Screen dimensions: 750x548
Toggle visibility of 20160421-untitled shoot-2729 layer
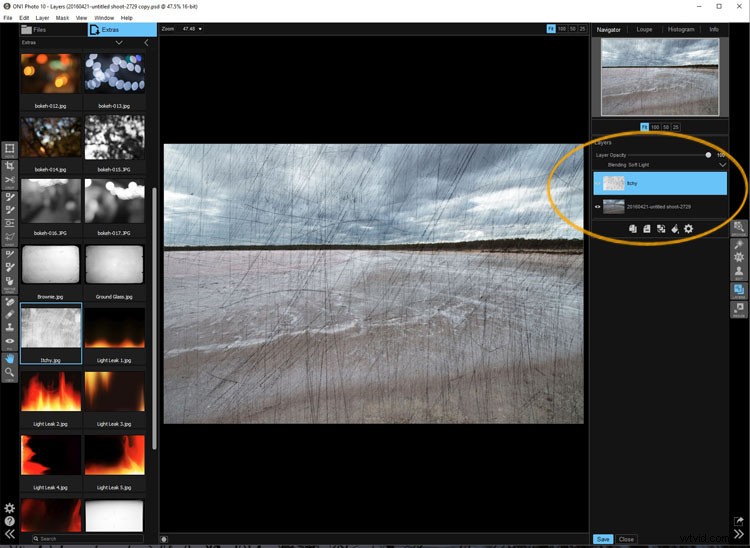pos(597,207)
